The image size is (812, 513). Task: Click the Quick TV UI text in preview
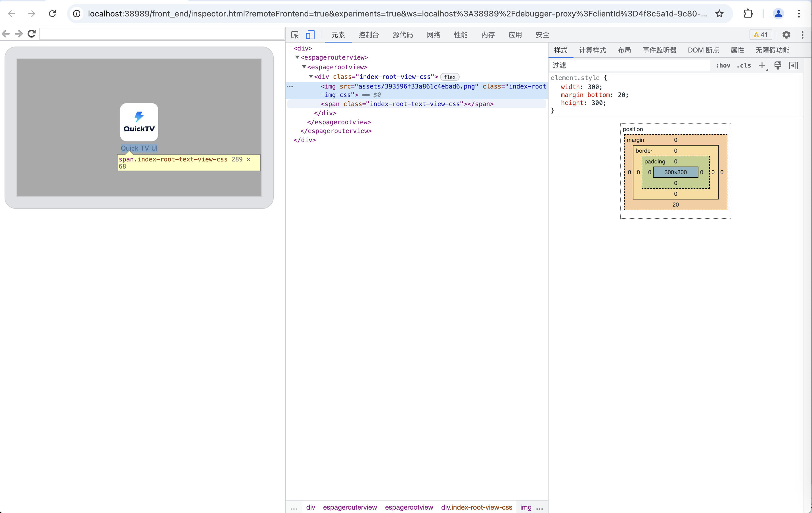(x=139, y=148)
